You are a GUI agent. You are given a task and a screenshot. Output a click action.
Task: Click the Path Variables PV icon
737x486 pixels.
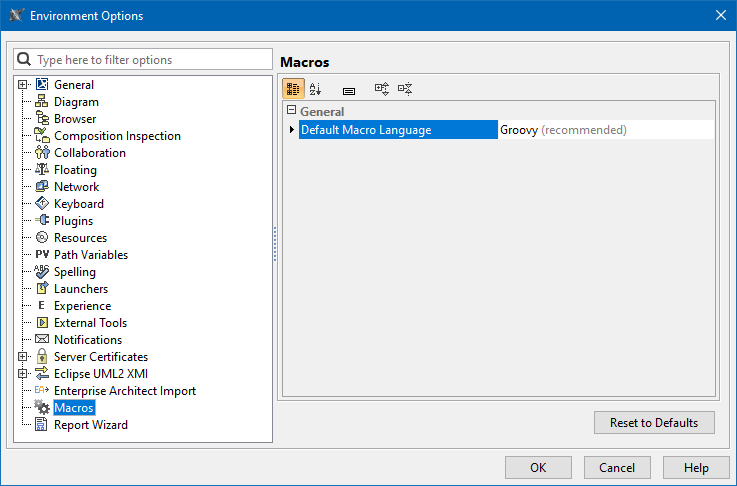pos(42,254)
